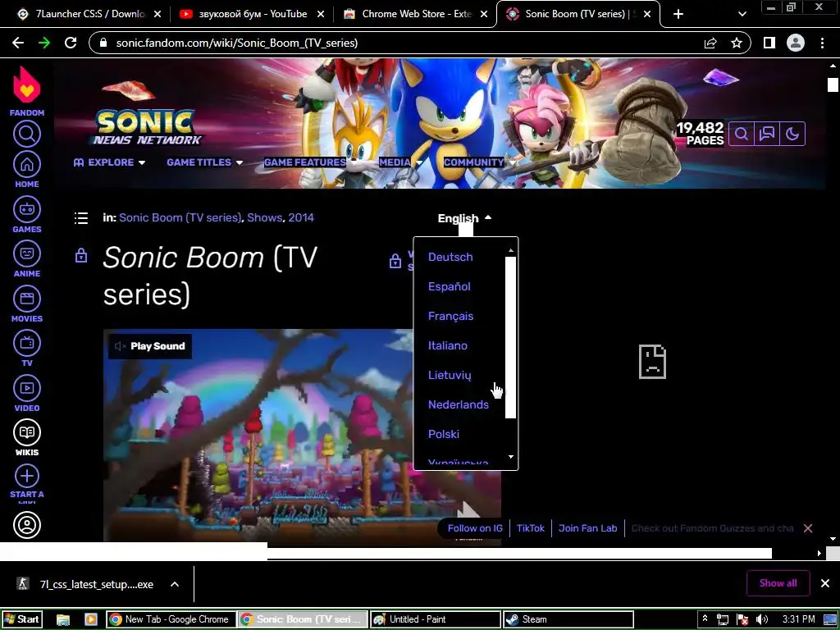This screenshot has height=630, width=840.
Task: Open download item options chevron
Action: point(175,584)
